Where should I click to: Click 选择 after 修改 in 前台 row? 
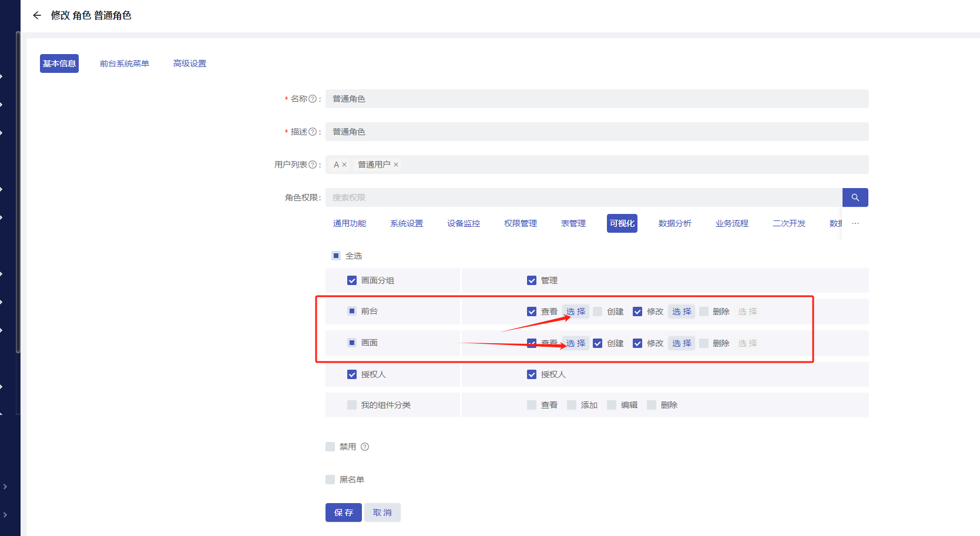[682, 311]
